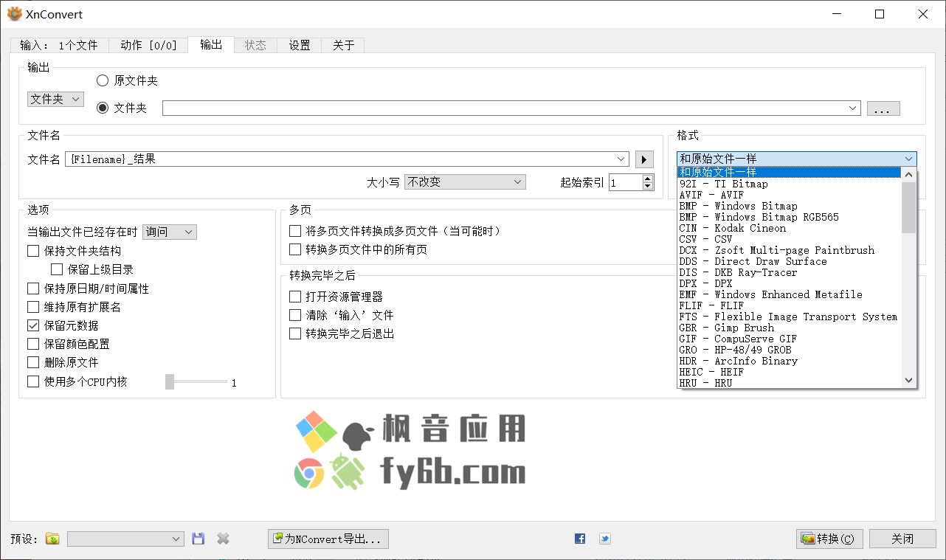
Task: Enable 清除'输入'文件 checkbox
Action: tap(295, 315)
